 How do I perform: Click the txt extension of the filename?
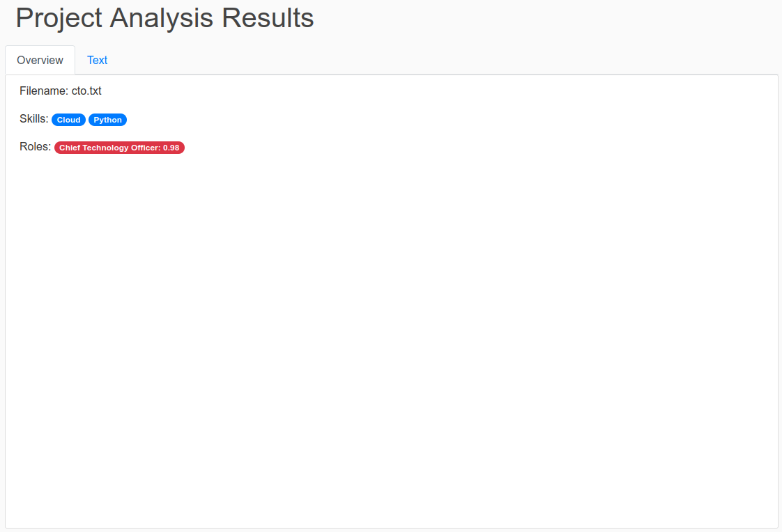[x=94, y=91]
